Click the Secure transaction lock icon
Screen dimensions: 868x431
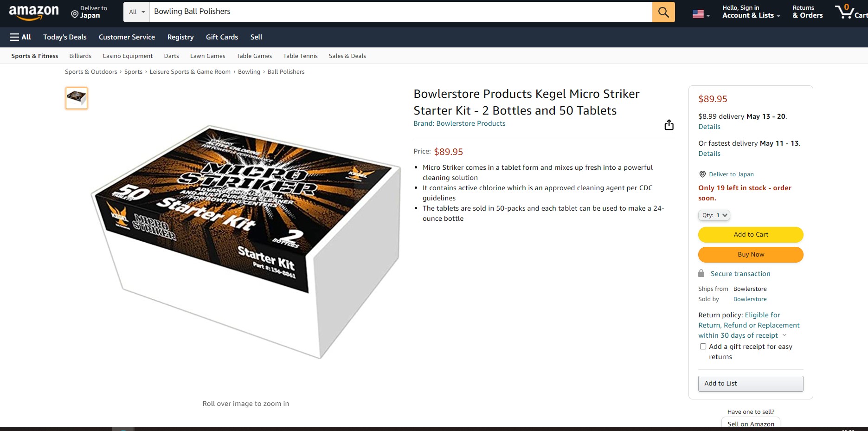point(701,273)
